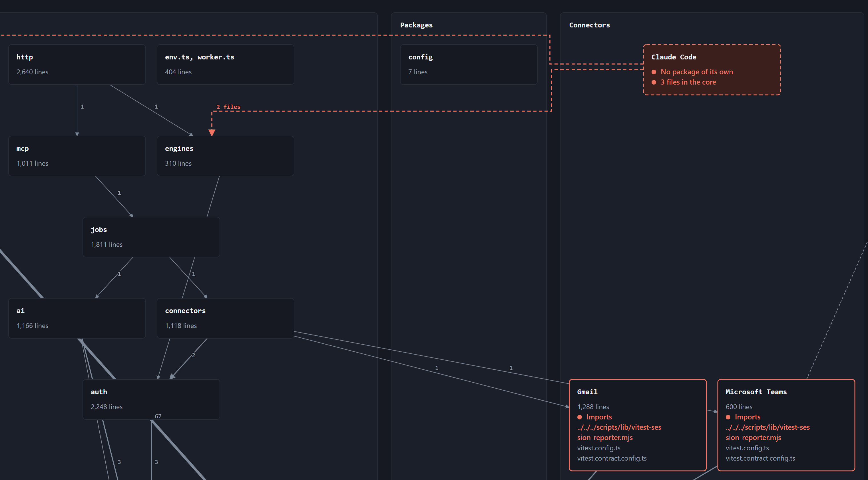Click '7 lines' under config

coord(418,72)
